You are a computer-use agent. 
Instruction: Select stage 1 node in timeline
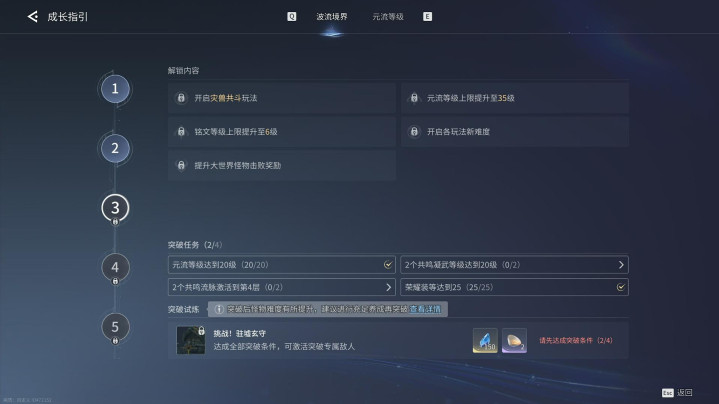(115, 89)
